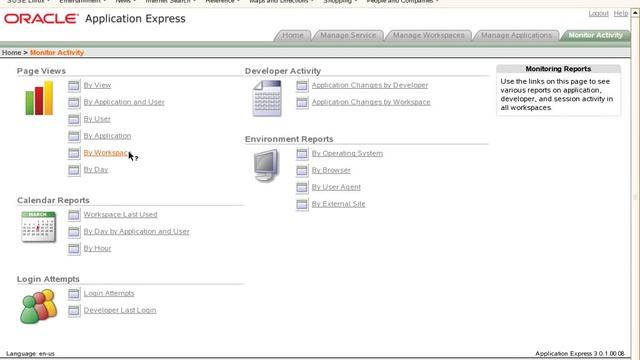
Task: Click the report icon beside By User
Action: coord(74,119)
